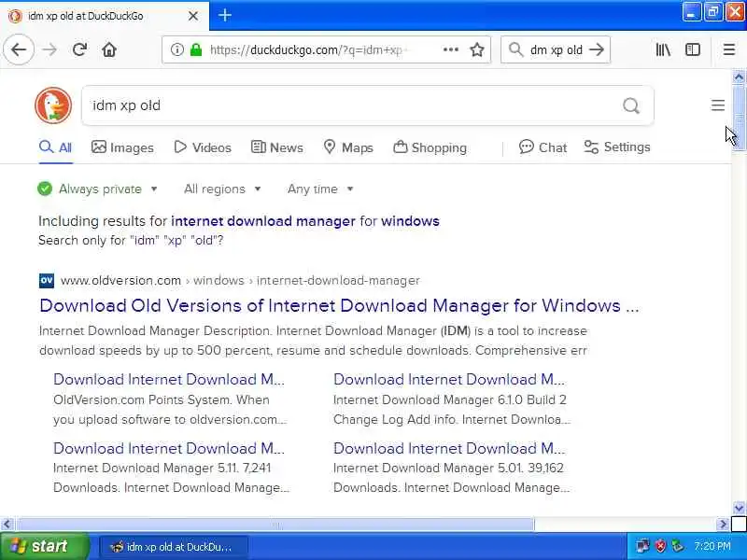Click the green arrow tray icon
The image size is (747, 560).
(x=677, y=546)
